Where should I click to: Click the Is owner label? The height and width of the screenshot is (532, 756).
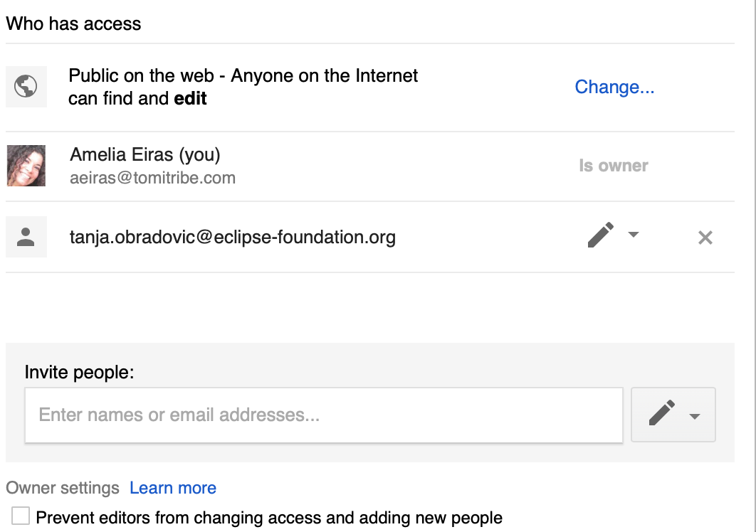coord(614,166)
